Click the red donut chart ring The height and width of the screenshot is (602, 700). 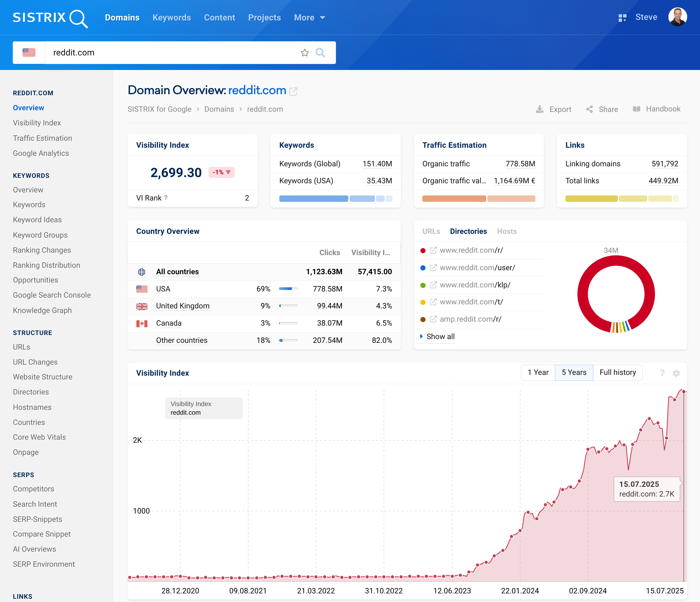582,294
